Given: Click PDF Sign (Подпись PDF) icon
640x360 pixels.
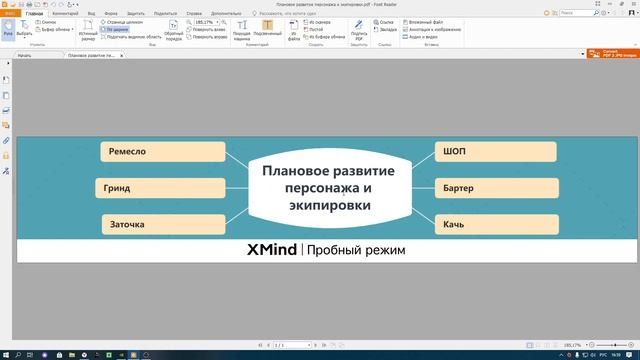Looking at the screenshot, I should point(359,30).
